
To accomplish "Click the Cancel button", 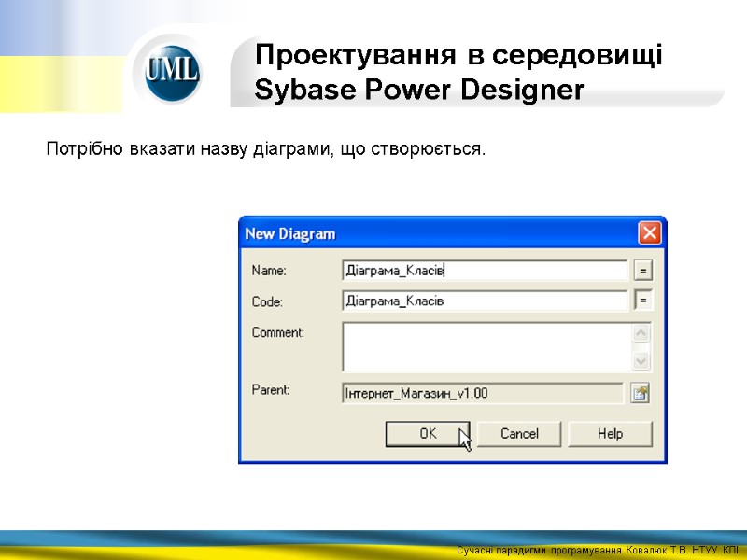I will [518, 433].
